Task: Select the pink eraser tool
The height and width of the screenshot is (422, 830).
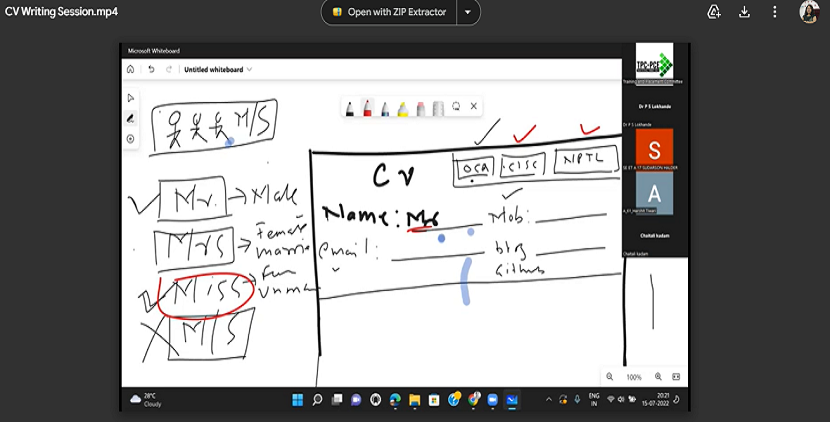Action: click(421, 108)
